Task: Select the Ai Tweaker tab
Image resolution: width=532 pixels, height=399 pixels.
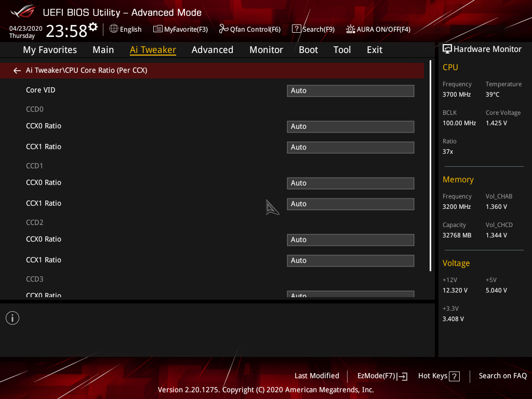Action: pos(153,50)
